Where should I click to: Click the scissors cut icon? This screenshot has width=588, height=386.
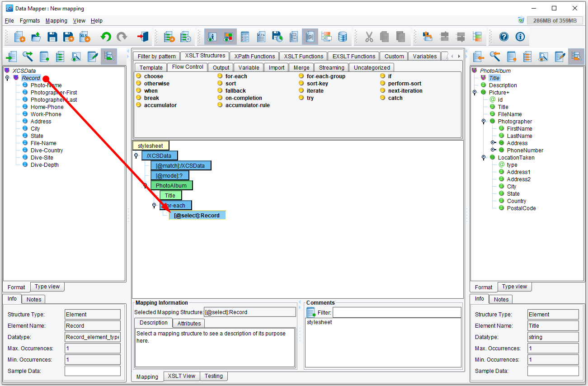click(369, 37)
